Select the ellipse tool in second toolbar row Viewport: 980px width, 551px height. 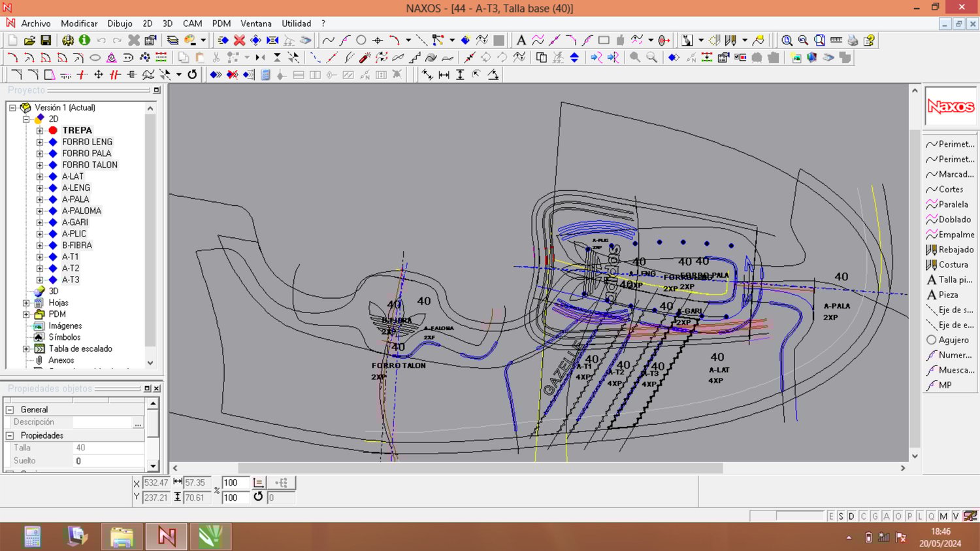[x=95, y=58]
